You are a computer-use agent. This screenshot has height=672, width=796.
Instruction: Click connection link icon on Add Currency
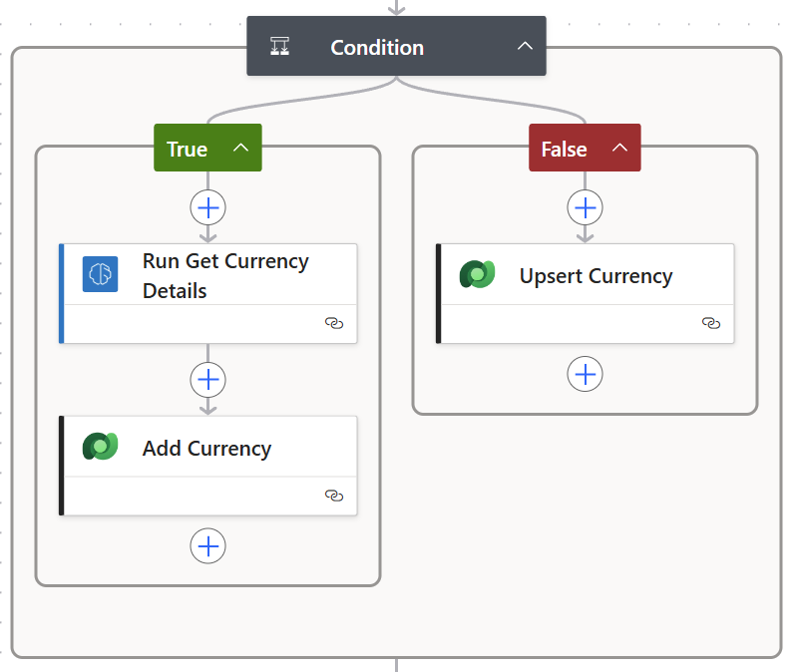click(x=334, y=496)
